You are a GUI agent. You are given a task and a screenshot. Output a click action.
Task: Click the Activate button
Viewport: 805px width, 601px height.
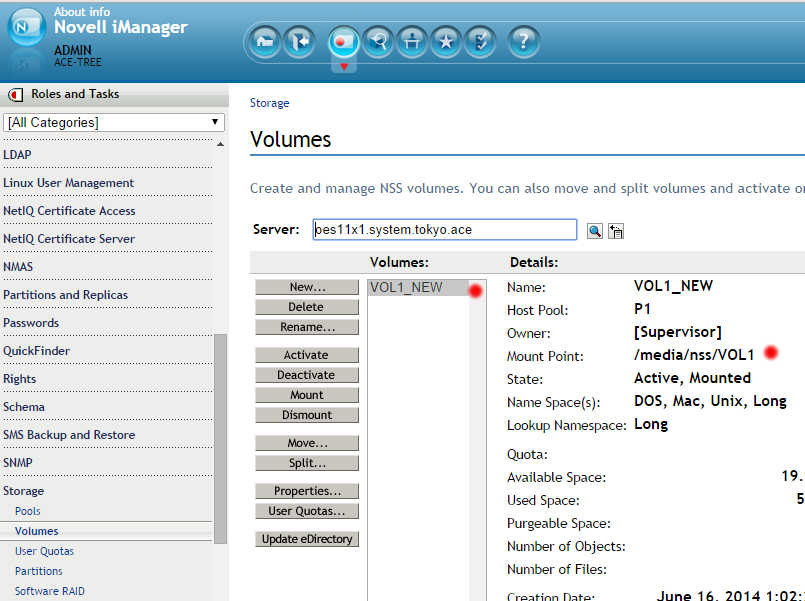coord(307,355)
